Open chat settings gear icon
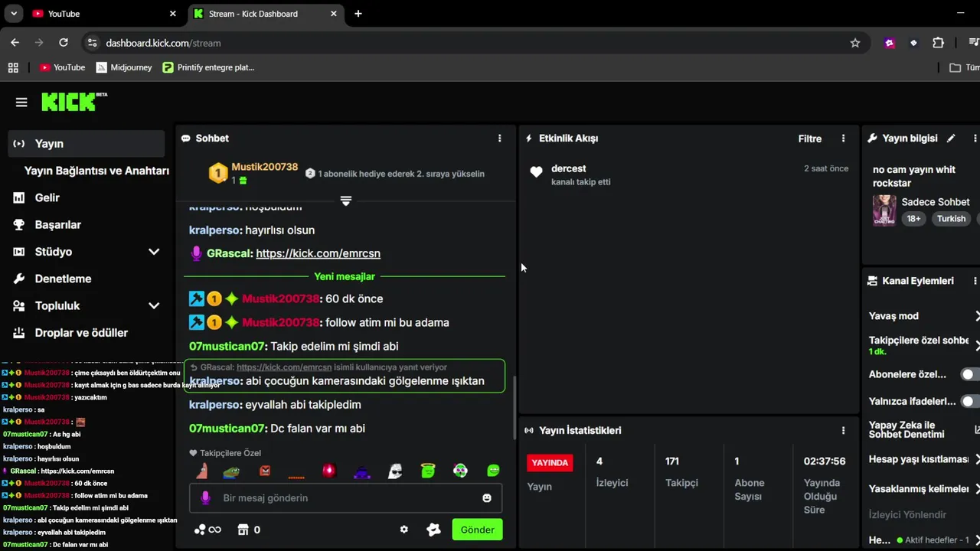The height and width of the screenshot is (551, 980). (404, 530)
